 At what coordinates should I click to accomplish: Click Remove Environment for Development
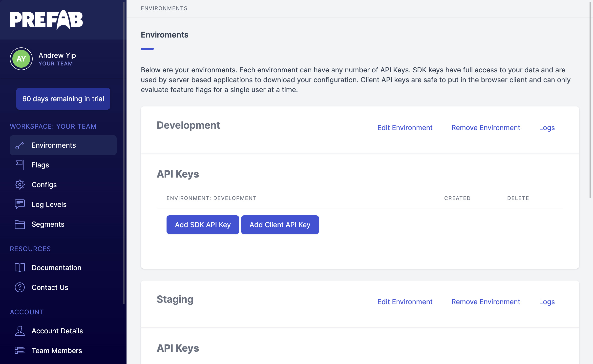[x=486, y=128]
